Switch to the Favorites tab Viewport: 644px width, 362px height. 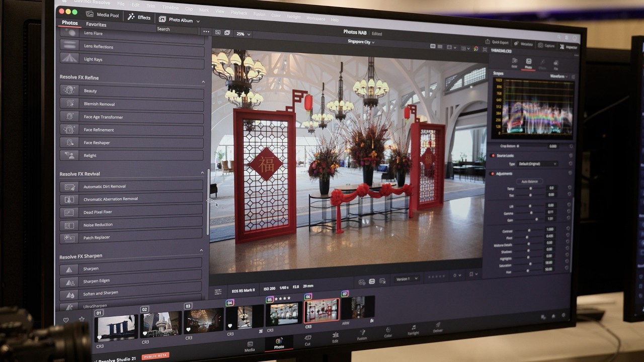[96, 24]
